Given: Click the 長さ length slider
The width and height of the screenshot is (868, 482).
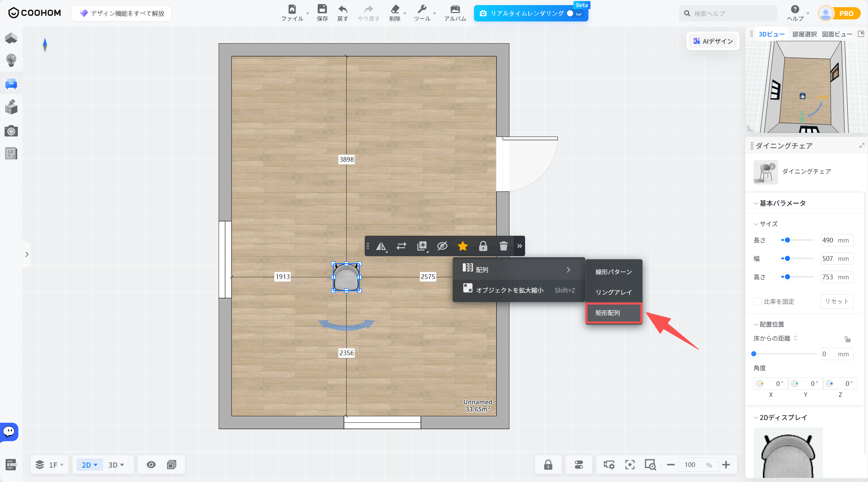Looking at the screenshot, I should (x=797, y=240).
